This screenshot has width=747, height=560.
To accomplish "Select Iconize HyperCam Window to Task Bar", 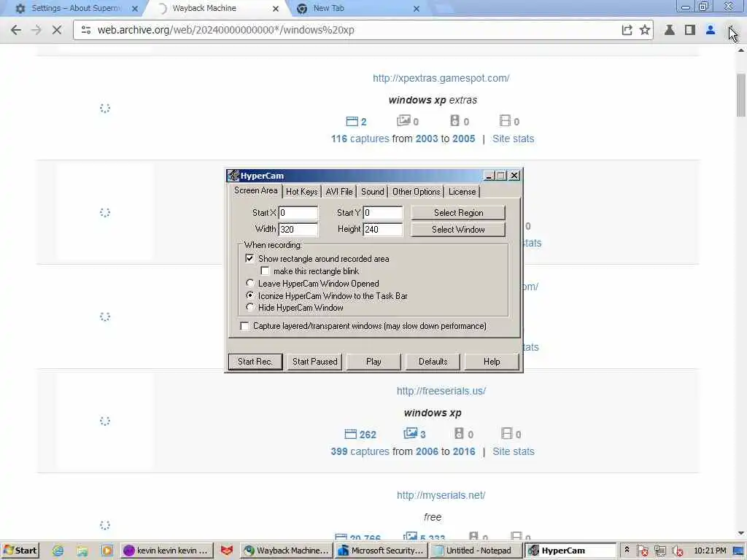I will pyautogui.click(x=249, y=296).
